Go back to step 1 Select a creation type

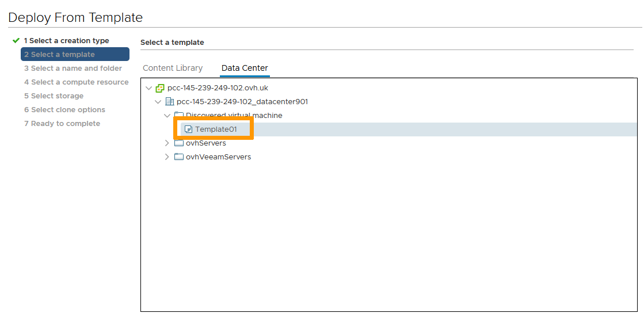click(x=66, y=41)
